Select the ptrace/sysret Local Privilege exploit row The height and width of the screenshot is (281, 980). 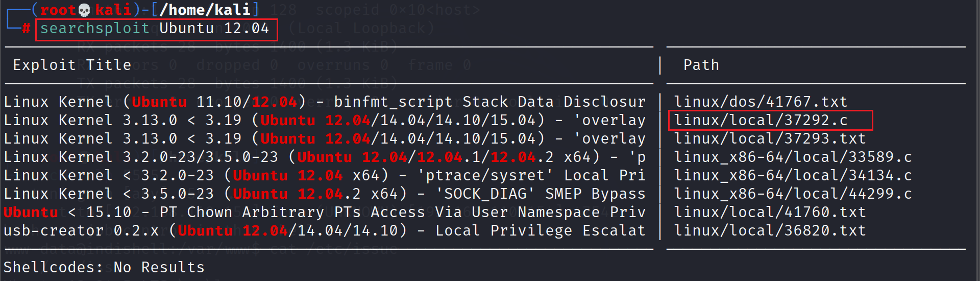325,175
